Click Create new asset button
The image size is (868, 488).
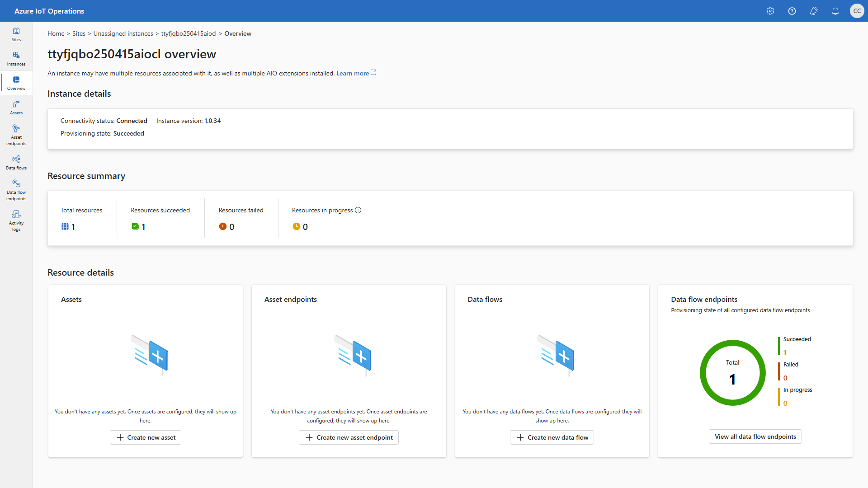146,437
